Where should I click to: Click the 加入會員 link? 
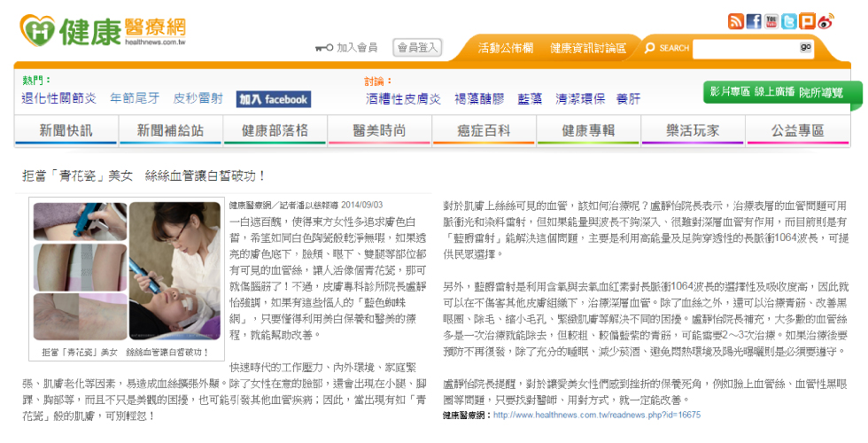tap(357, 48)
